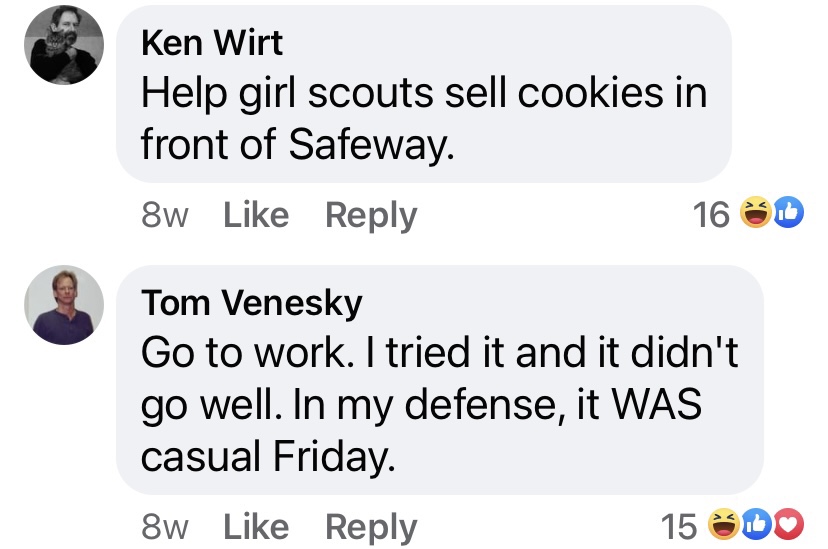Image resolution: width=828 pixels, height=549 pixels.
Task: Like Ken Wirt's comment
Action: click(256, 215)
